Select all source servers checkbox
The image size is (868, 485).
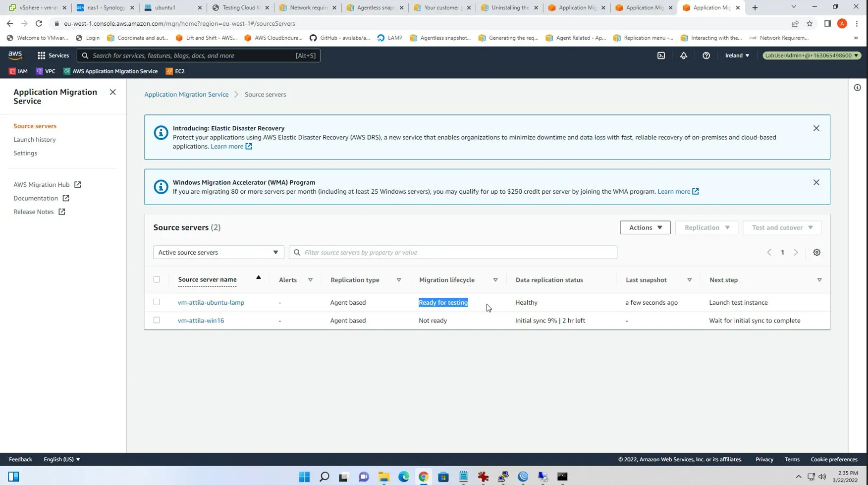(x=157, y=279)
